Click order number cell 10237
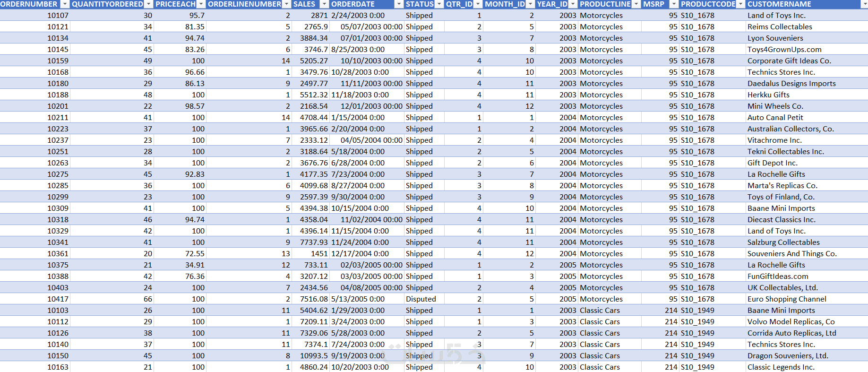Viewport: 868px width, 372px height. point(35,140)
